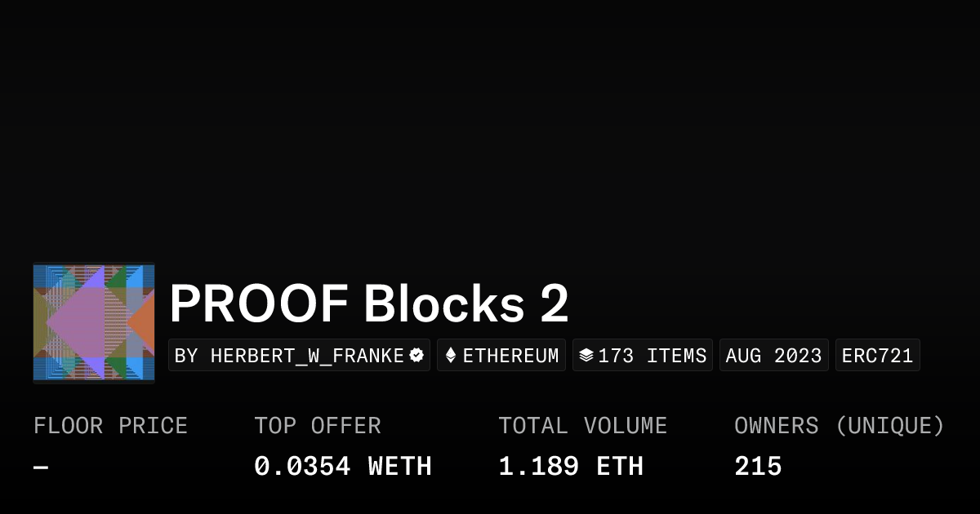This screenshot has height=514, width=980.
Task: Click the Ethereum chain icon
Action: click(x=451, y=355)
